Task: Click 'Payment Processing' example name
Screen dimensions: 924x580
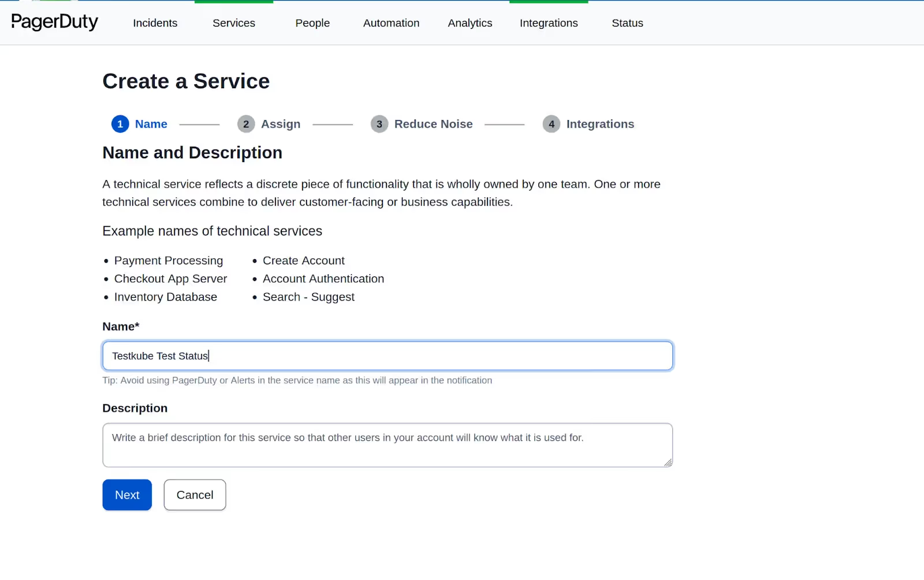Action: coord(169,261)
